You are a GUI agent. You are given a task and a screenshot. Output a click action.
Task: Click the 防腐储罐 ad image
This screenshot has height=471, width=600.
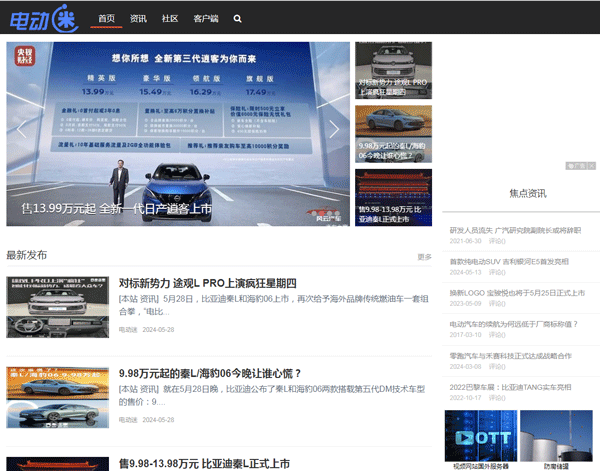pyautogui.click(x=556, y=435)
